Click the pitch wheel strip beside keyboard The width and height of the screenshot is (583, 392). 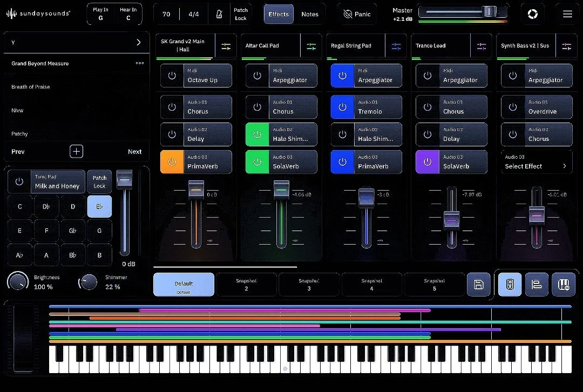point(23,339)
